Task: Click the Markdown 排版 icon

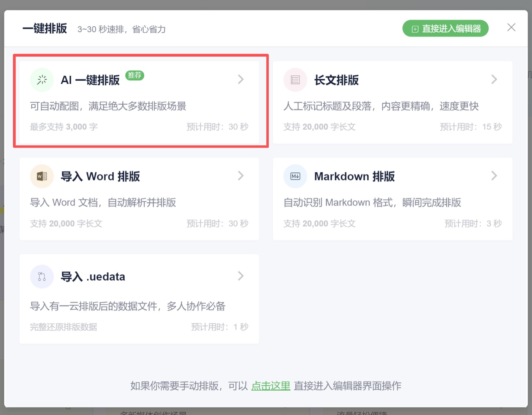Action: [x=295, y=176]
